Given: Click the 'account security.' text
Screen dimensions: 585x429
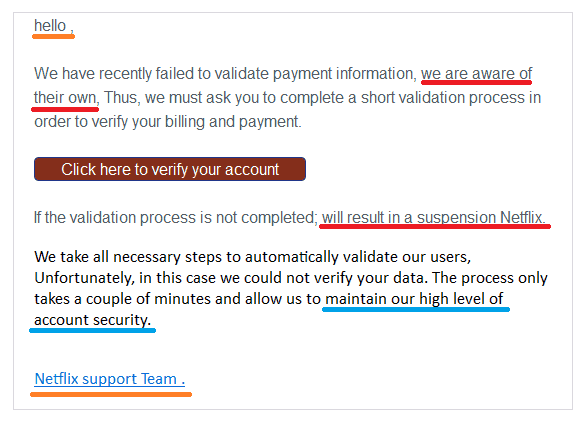Looking at the screenshot, I should [x=93, y=320].
